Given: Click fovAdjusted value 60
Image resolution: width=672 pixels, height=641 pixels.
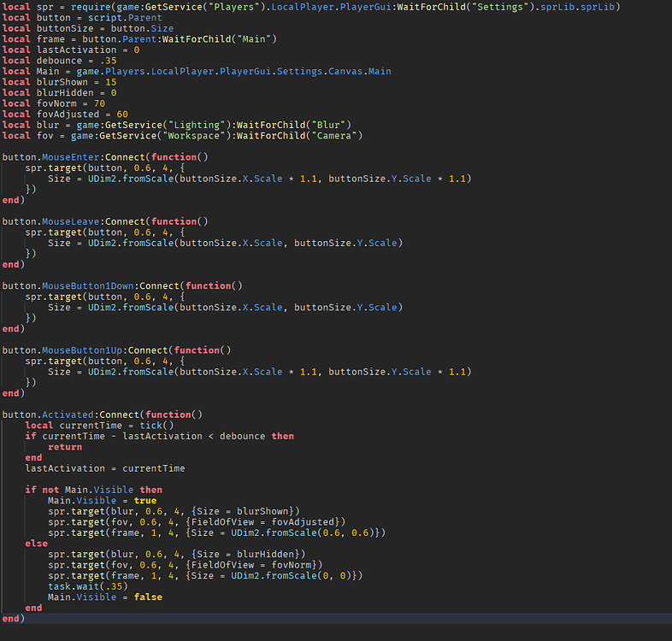Looking at the screenshot, I should tap(122, 114).
